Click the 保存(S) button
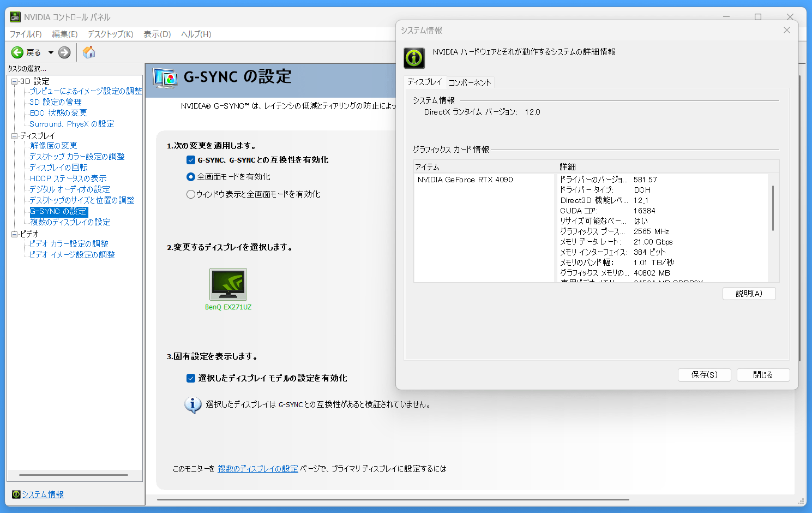The width and height of the screenshot is (812, 513). [x=704, y=375]
